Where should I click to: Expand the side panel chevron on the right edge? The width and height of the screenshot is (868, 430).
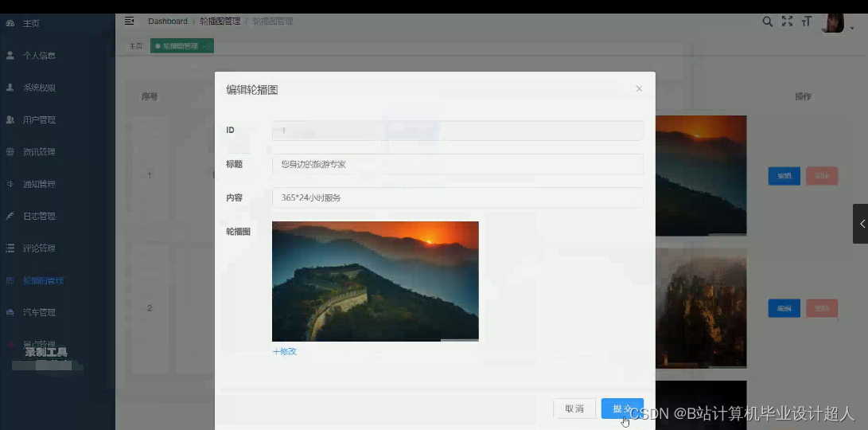tap(860, 223)
